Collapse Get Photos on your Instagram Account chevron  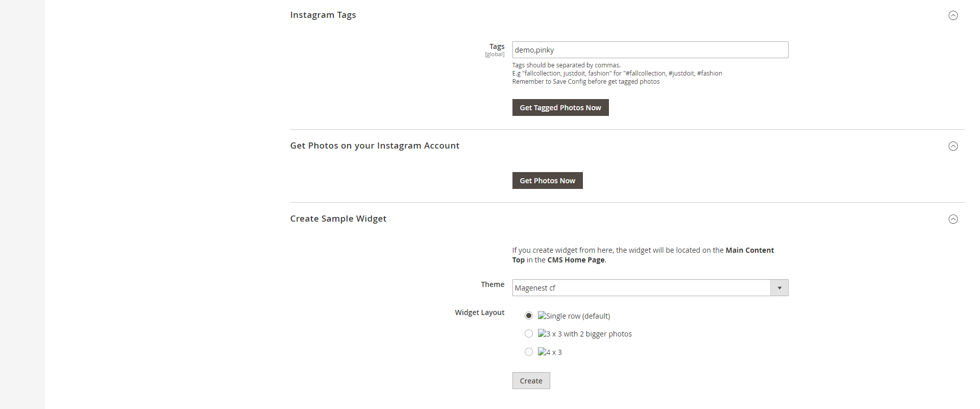click(953, 146)
